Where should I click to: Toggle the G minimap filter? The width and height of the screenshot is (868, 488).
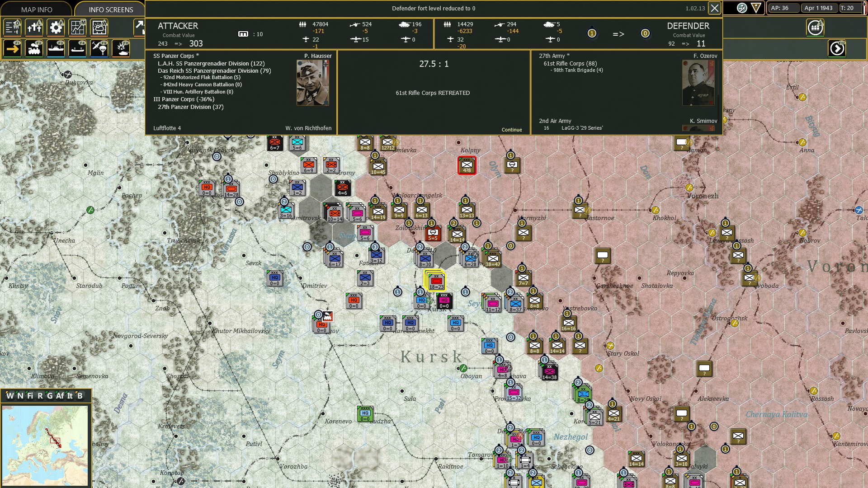pyautogui.click(x=50, y=396)
